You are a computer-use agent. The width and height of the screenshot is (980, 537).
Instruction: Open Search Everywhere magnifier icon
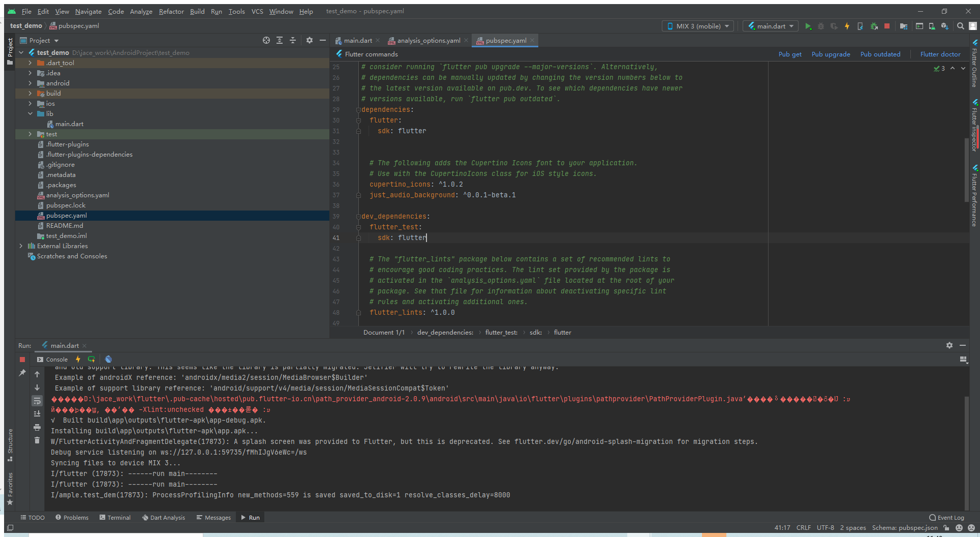[x=960, y=26]
